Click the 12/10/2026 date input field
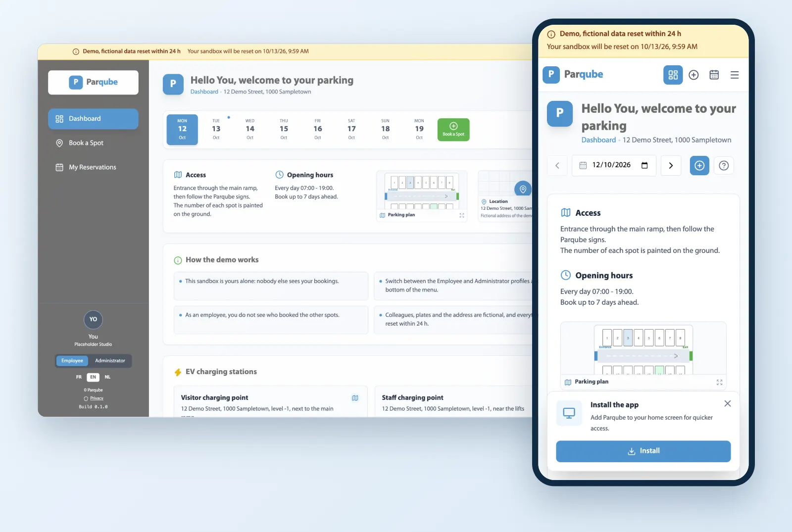The image size is (792, 532). pyautogui.click(x=614, y=165)
